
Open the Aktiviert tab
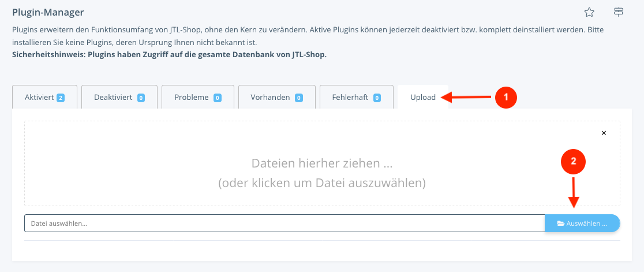[45, 98]
